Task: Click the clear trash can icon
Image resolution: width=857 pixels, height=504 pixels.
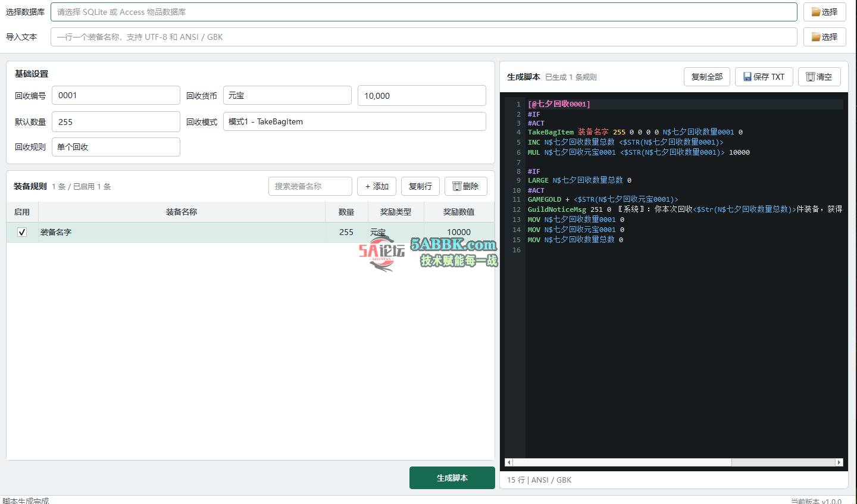Action: pyautogui.click(x=810, y=77)
